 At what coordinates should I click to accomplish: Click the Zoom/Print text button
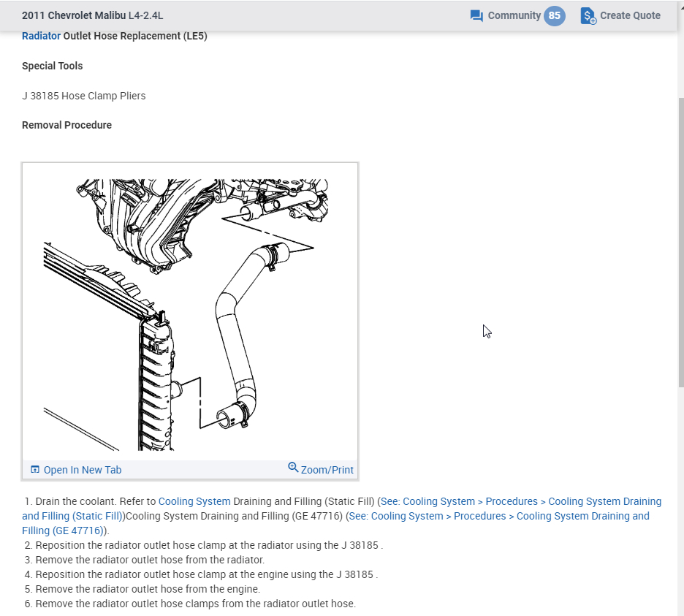(x=326, y=469)
